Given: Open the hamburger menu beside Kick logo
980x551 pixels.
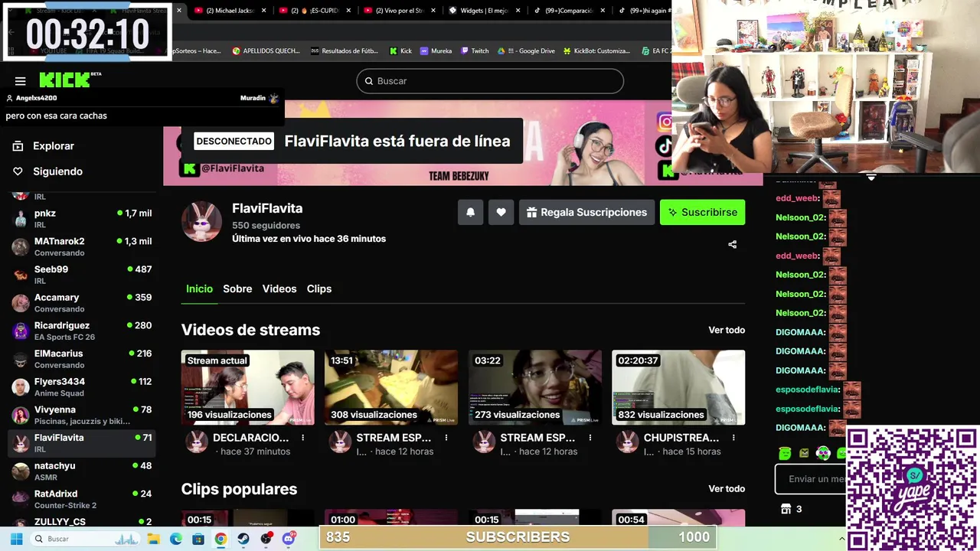Looking at the screenshot, I should pyautogui.click(x=21, y=80).
